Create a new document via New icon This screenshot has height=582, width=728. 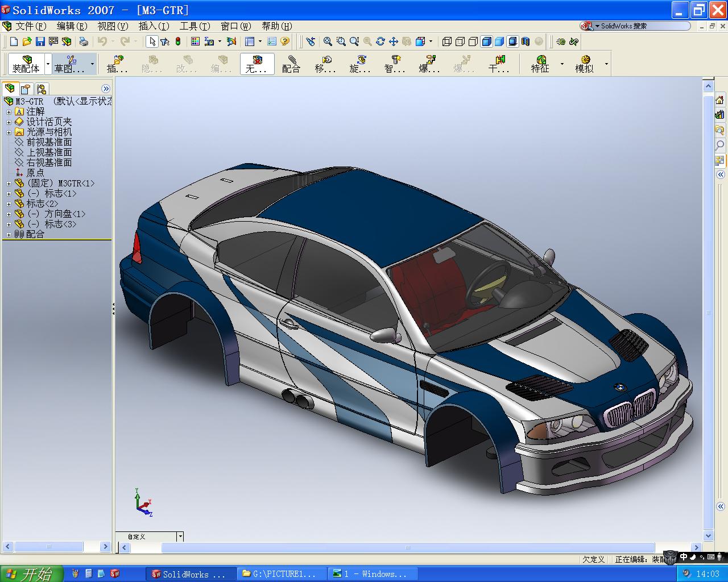tap(14, 41)
